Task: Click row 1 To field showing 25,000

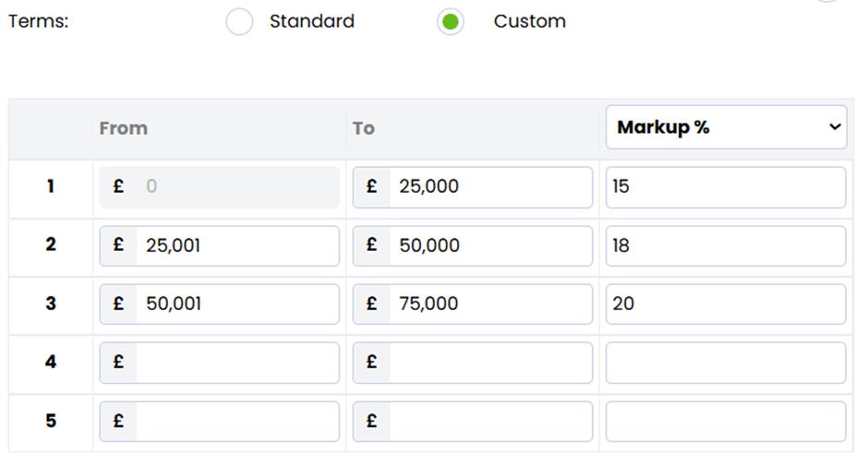Action: [489, 187]
